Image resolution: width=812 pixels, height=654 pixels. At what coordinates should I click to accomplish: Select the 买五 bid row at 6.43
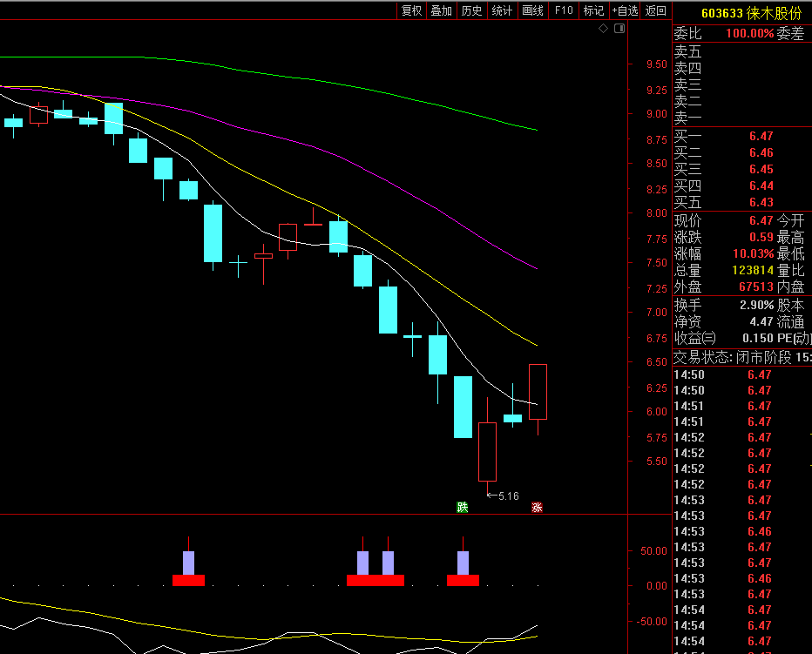click(742, 202)
